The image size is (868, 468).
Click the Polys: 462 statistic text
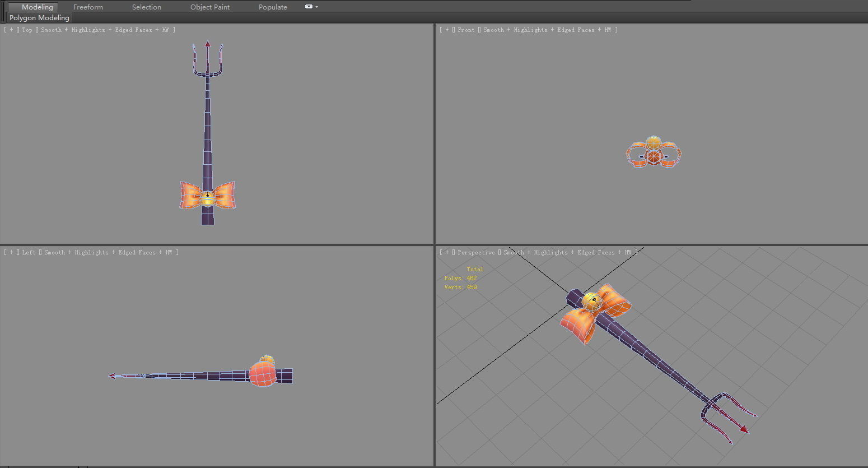(460, 278)
